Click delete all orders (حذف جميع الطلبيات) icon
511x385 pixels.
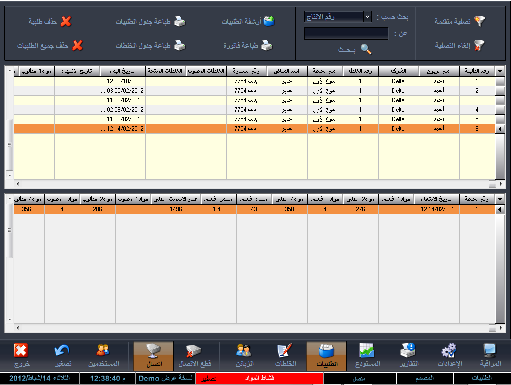[77, 45]
